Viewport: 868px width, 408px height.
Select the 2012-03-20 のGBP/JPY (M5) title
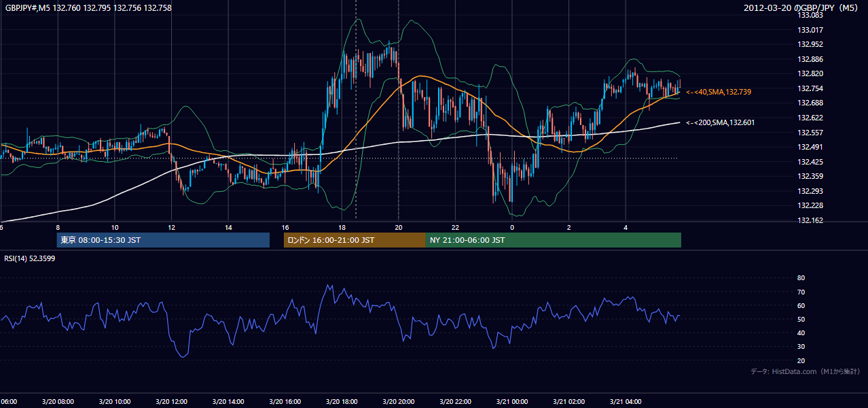click(802, 8)
